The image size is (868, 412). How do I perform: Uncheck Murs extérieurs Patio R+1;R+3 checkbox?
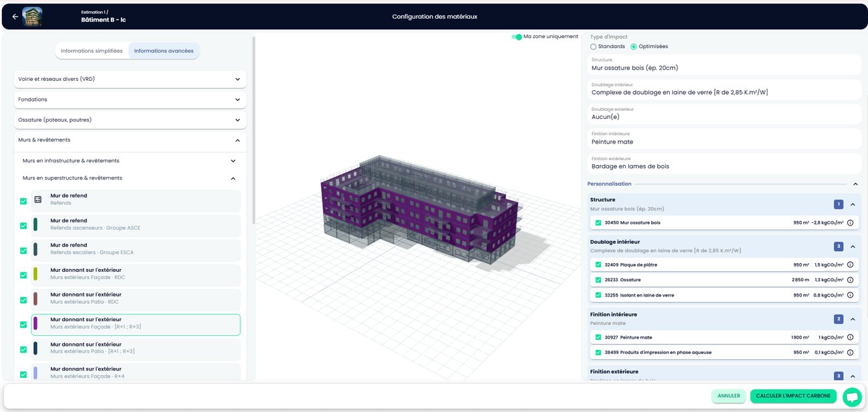(23, 349)
